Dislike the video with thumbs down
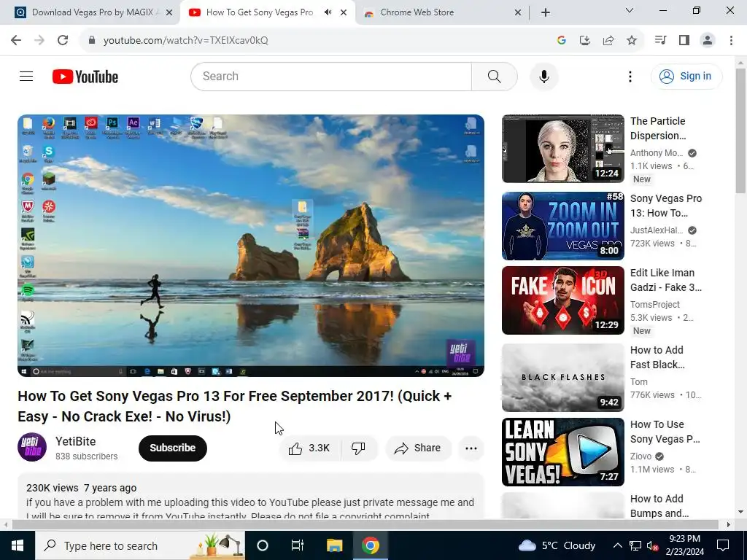Viewport: 747px width, 560px height. click(359, 448)
